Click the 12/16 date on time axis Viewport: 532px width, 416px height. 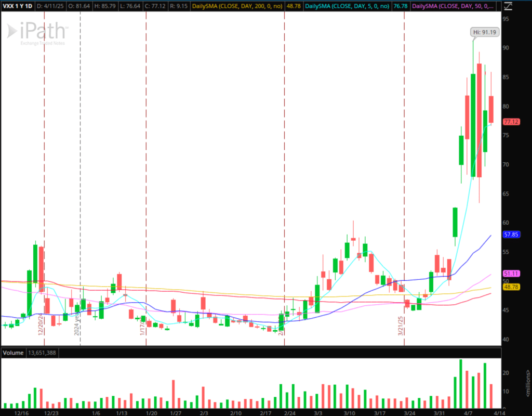coord(21,413)
